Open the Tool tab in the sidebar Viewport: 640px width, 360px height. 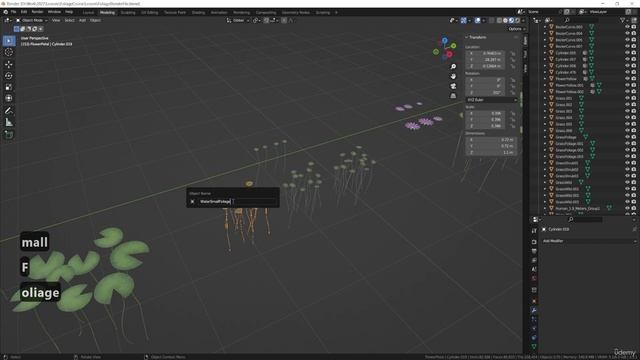[525, 54]
